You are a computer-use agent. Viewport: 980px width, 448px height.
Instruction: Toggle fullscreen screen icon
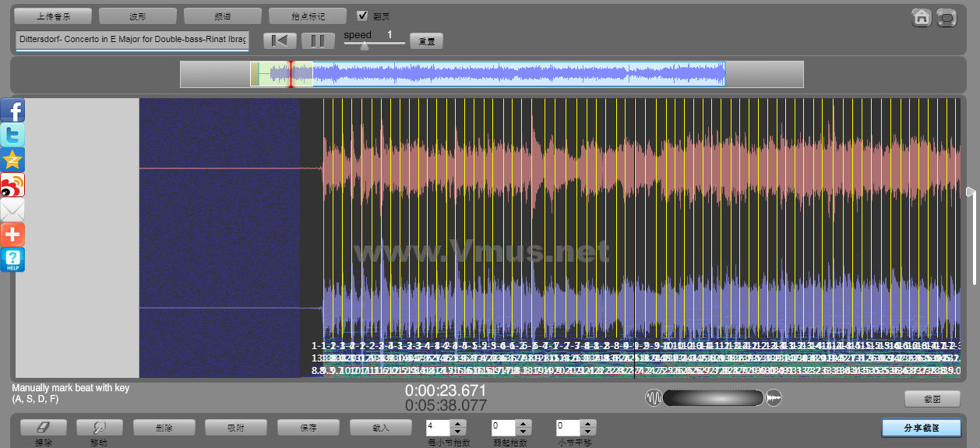[947, 17]
